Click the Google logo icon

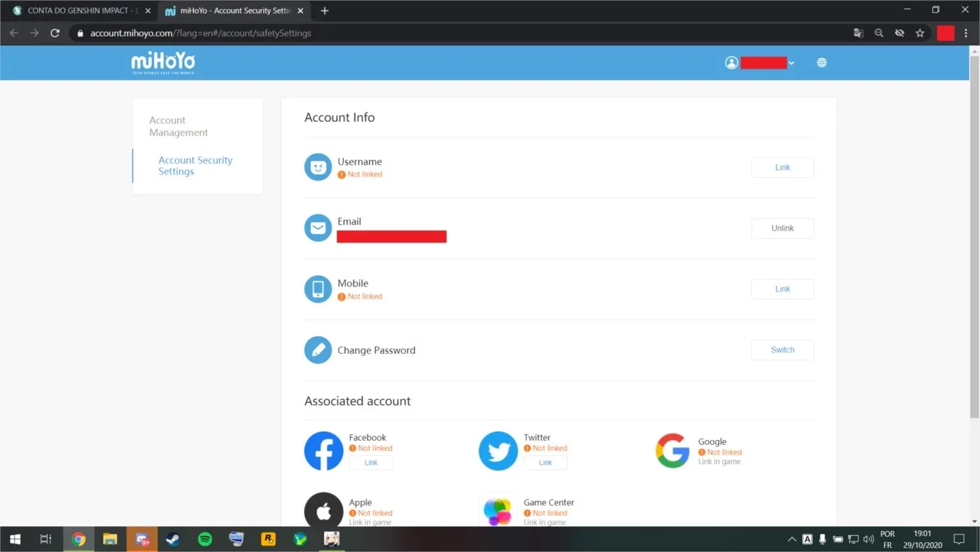pyautogui.click(x=673, y=451)
